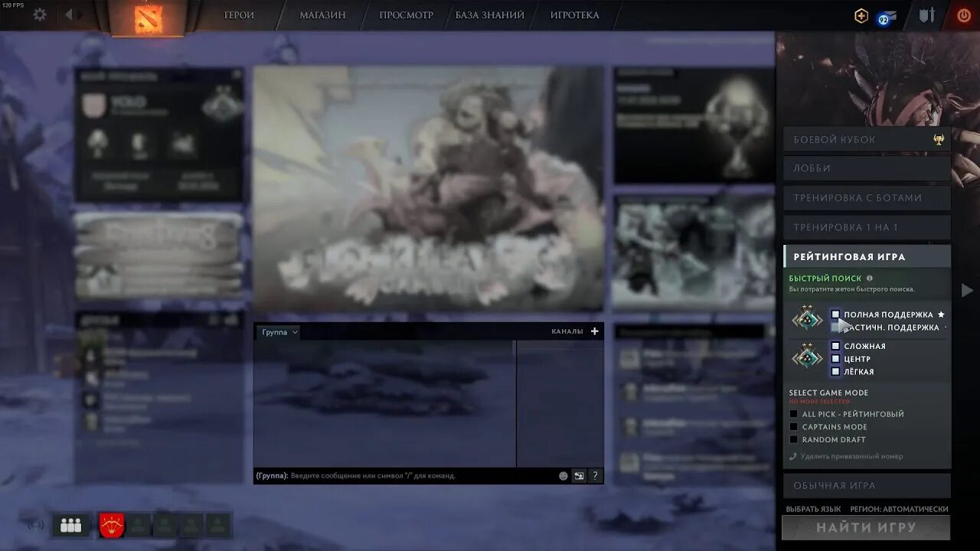This screenshot has height=551, width=980.
Task: Select Captains Mode checkbox
Action: [794, 427]
